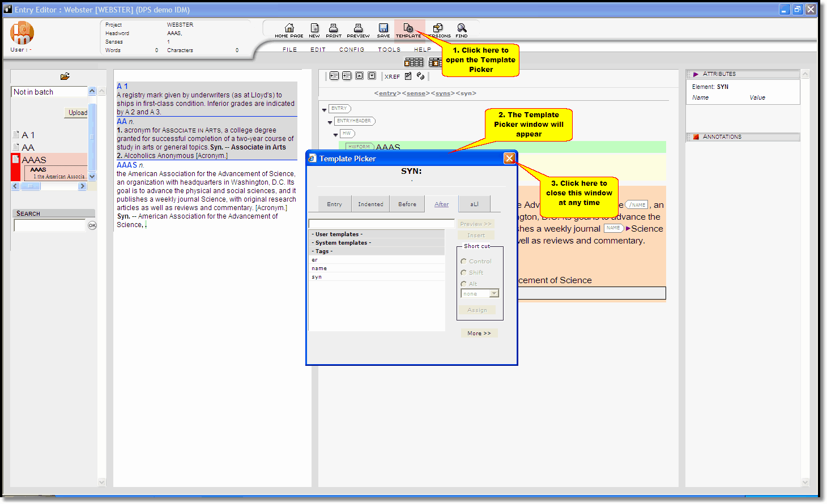This screenshot has height=504, width=827.
Task: Open the Help menu
Action: (x=423, y=50)
